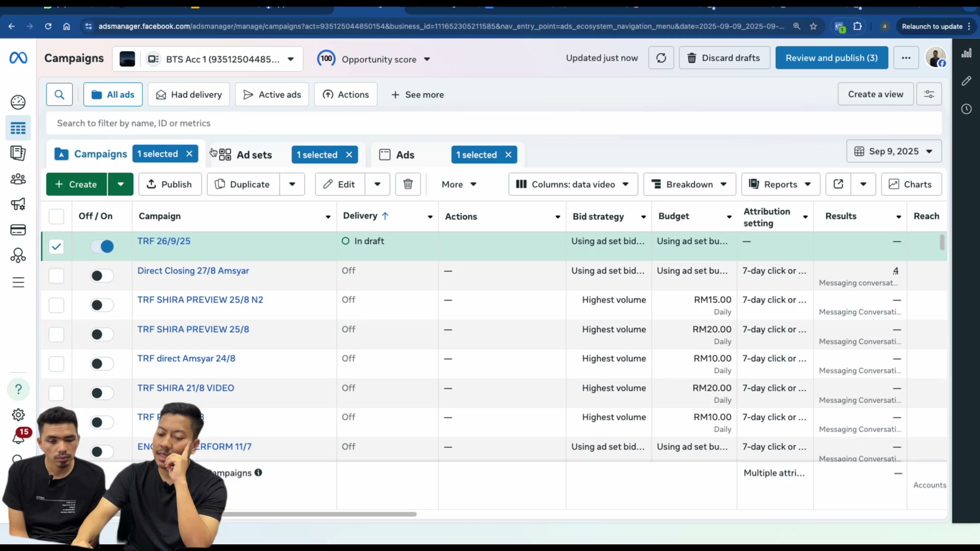
Task: Click the search magnifier button
Action: [x=59, y=95]
